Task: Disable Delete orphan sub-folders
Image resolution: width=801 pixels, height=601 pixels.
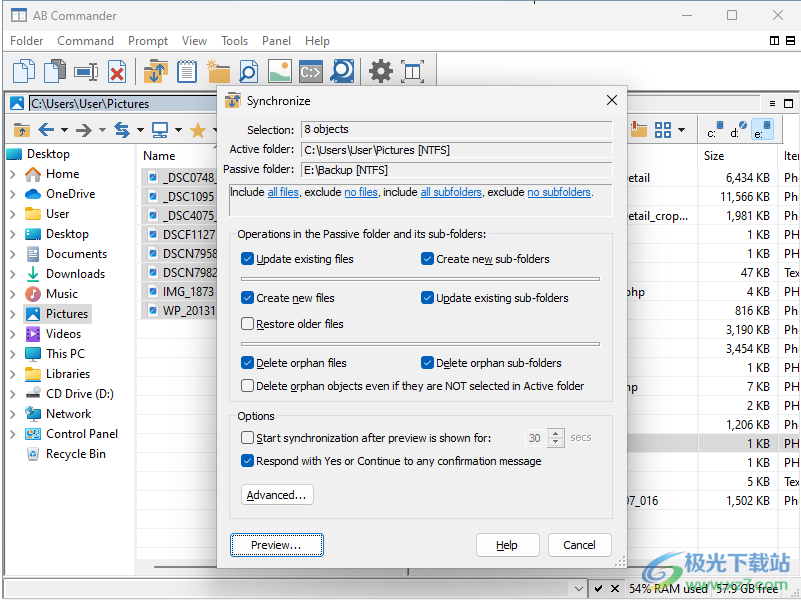Action: pyautogui.click(x=427, y=363)
